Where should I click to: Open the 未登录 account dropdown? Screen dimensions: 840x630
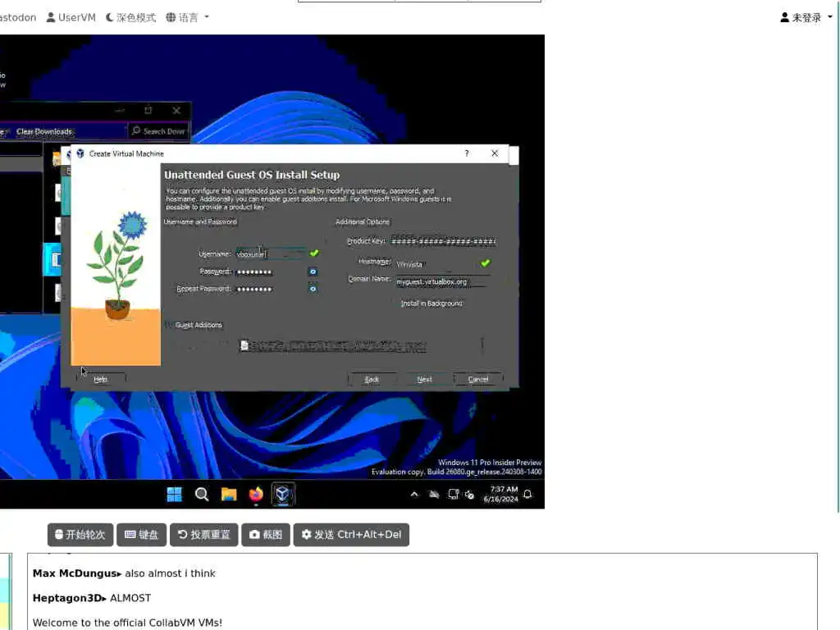click(x=806, y=18)
